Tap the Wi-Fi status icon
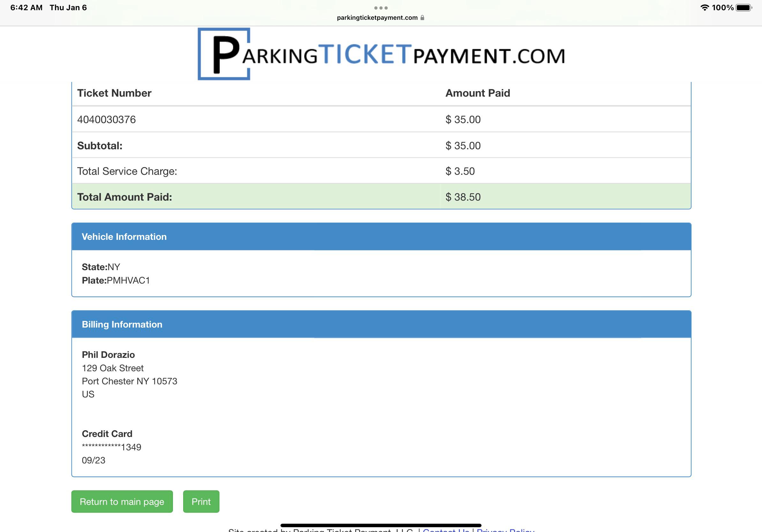Viewport: 762px width, 532px height. click(x=704, y=8)
